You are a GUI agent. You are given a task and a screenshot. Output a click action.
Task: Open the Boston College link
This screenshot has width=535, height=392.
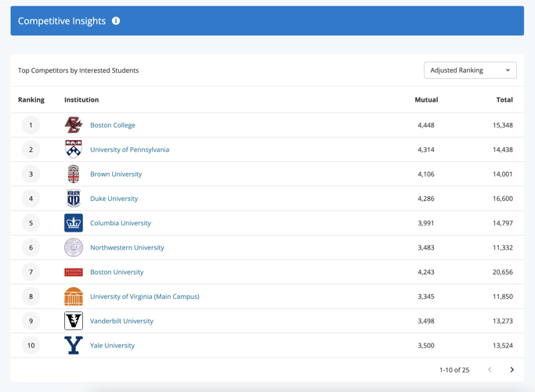113,125
